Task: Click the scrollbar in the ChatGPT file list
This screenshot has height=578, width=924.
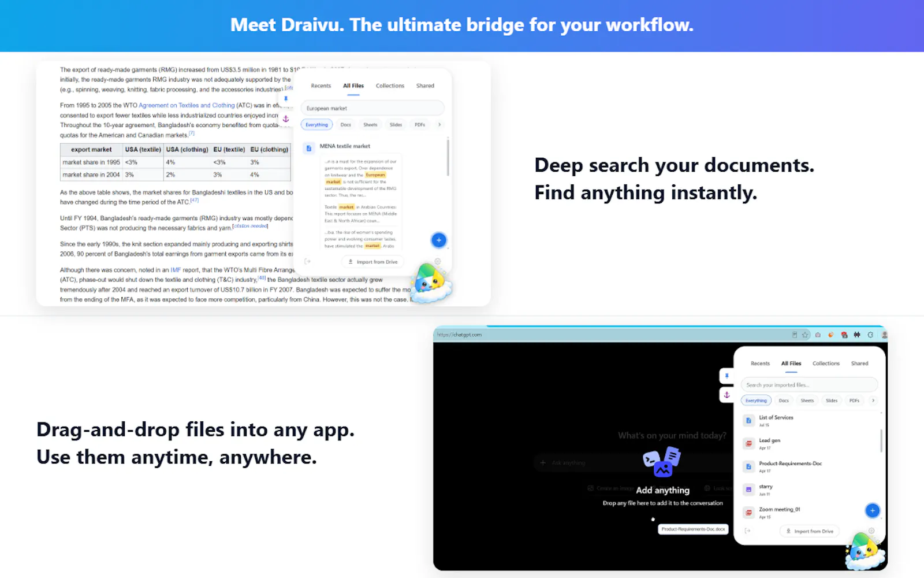Action: pos(881,440)
